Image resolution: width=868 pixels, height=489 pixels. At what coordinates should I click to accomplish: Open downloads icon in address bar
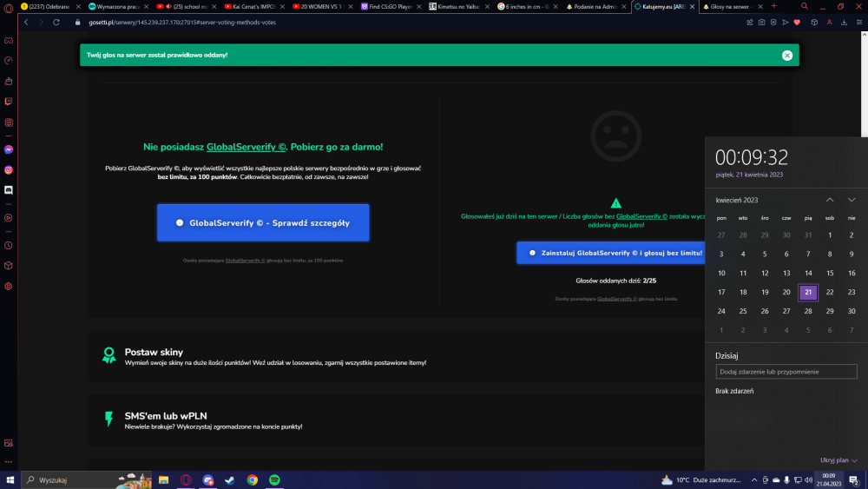click(x=845, y=23)
